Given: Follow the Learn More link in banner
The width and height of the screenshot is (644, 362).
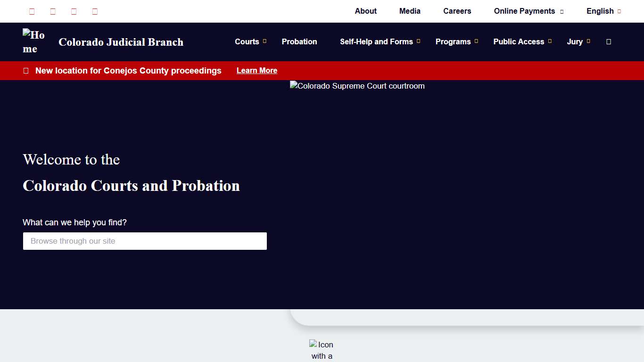Looking at the screenshot, I should pos(256,71).
